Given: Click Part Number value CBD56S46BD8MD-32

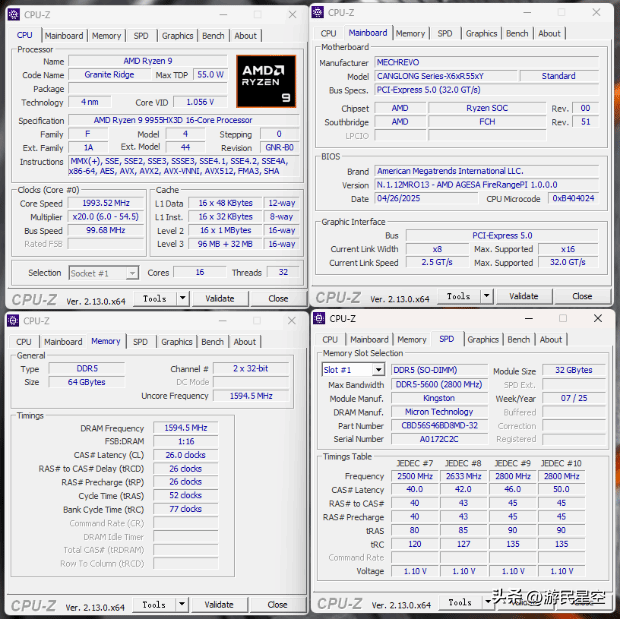Looking at the screenshot, I should 439,426.
